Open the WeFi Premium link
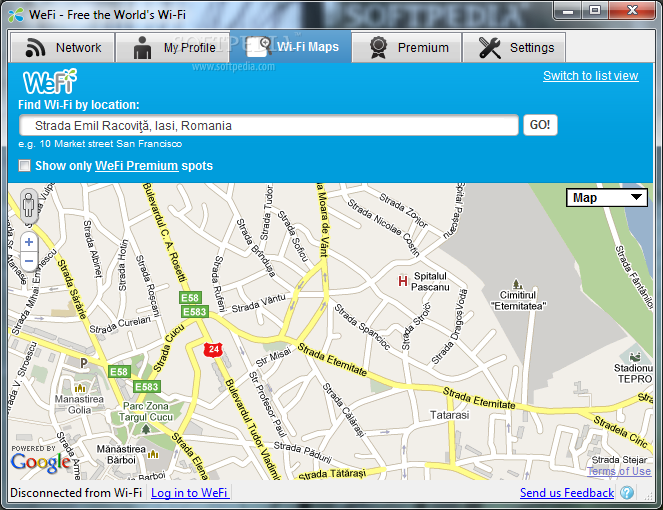This screenshot has height=510, width=663. tap(137, 166)
